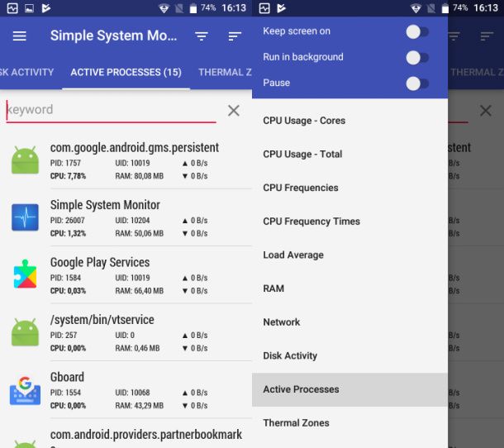Tap Google Play Services puzzle icon

click(x=25, y=274)
